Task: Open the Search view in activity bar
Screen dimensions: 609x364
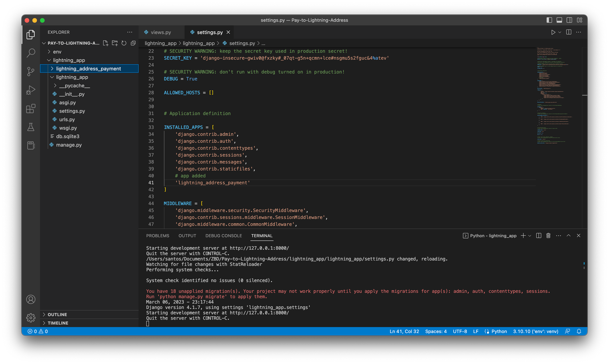Action: 31,53
